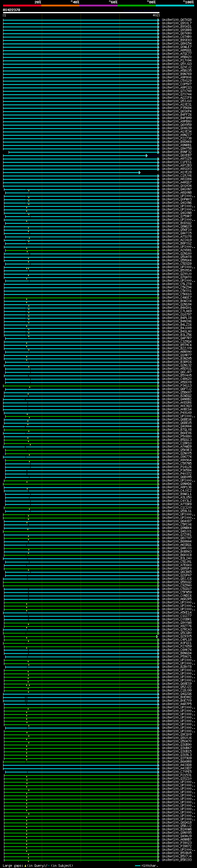Click the red 20% identity color segment
Screen dimensions: 197x868
(22, 6)
